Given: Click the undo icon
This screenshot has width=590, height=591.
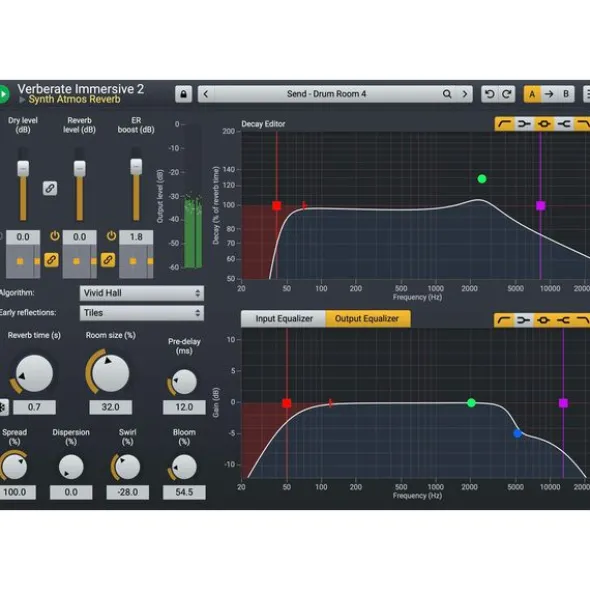Looking at the screenshot, I should point(490,94).
